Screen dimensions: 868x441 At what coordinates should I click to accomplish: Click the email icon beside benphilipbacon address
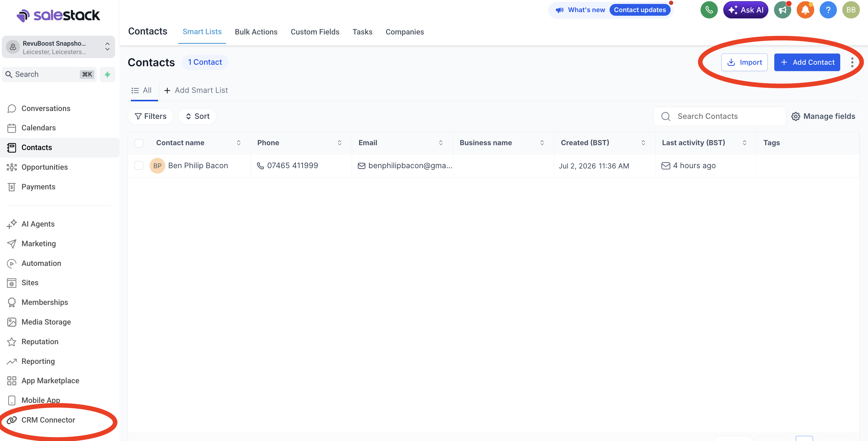point(361,166)
